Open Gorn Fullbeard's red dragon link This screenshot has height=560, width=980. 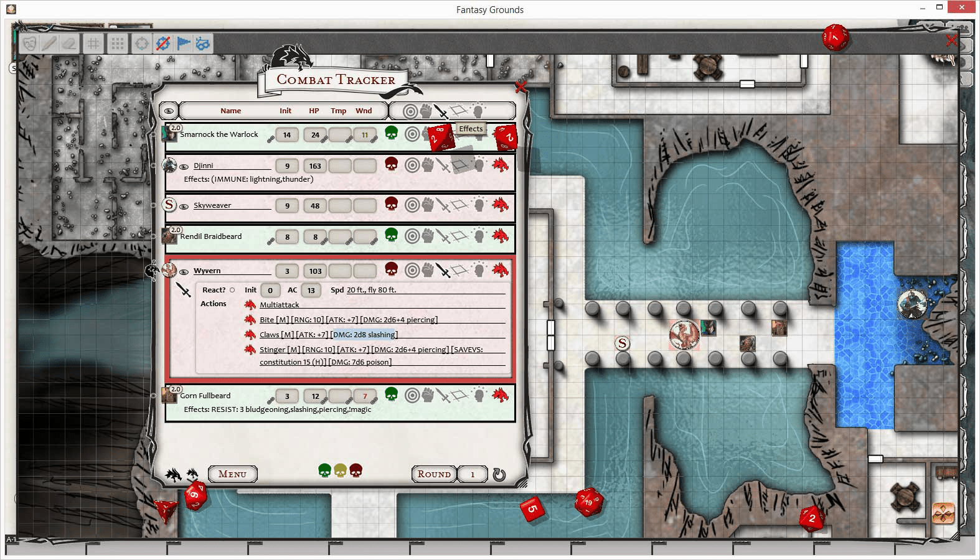pos(500,394)
